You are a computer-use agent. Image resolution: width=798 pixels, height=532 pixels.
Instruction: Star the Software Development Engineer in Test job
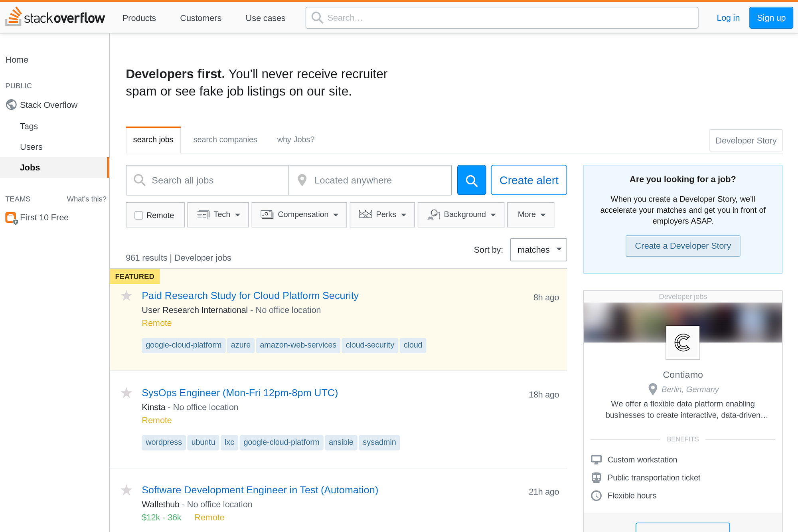pyautogui.click(x=126, y=490)
